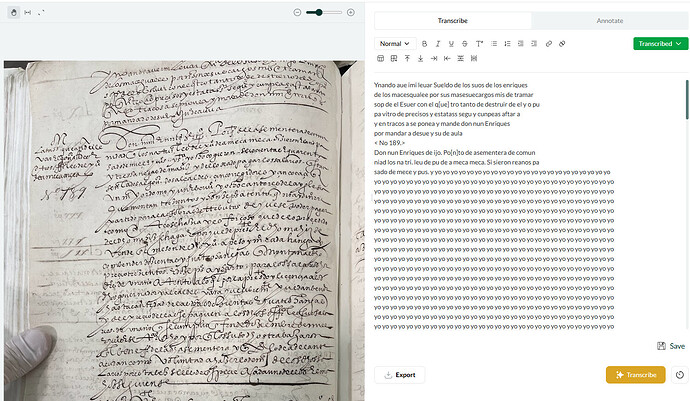Insert a table in editor
The height and width of the screenshot is (401, 690).
[x=380, y=58]
